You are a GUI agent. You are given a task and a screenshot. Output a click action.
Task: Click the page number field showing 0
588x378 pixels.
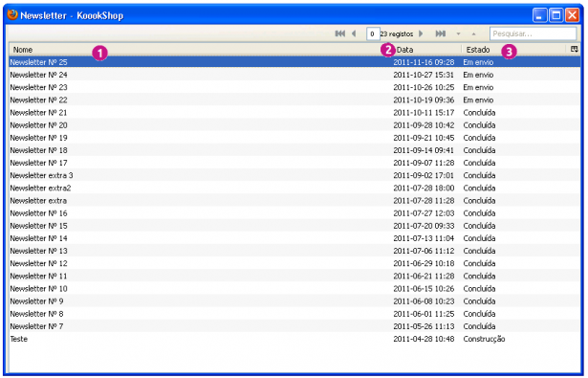[x=373, y=33]
